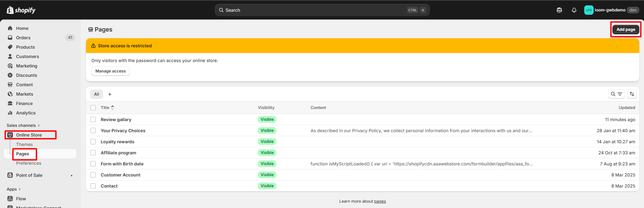Click the Manage access button
The image size is (644, 208).
(x=110, y=71)
